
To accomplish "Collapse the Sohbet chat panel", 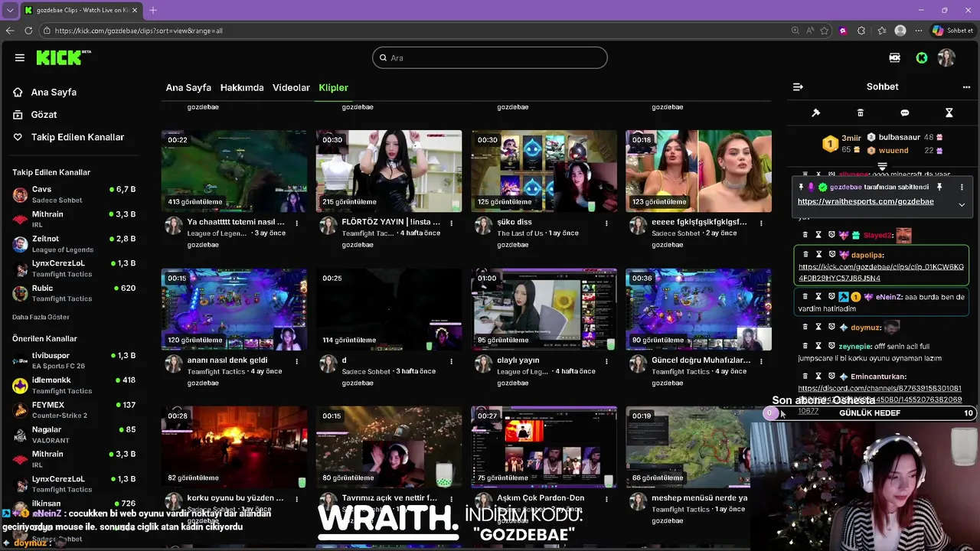I will 798,86.
